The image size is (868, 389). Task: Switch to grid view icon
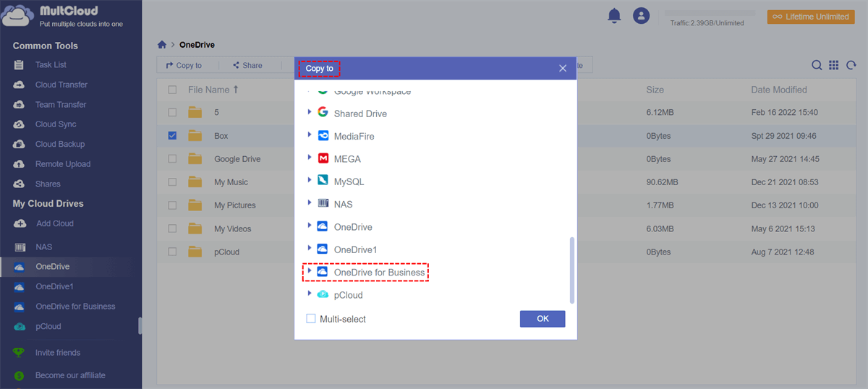833,65
